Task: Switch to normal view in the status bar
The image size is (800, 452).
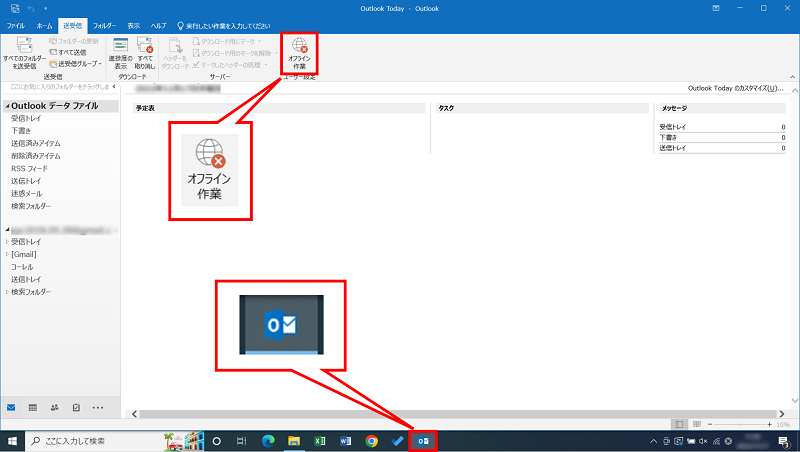Action: 679,424
